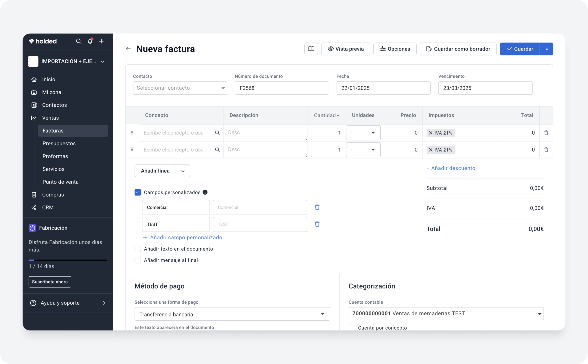Uncheck Campos personalizados checkbox
Viewport: 588px width, 364px height.
coord(138,192)
